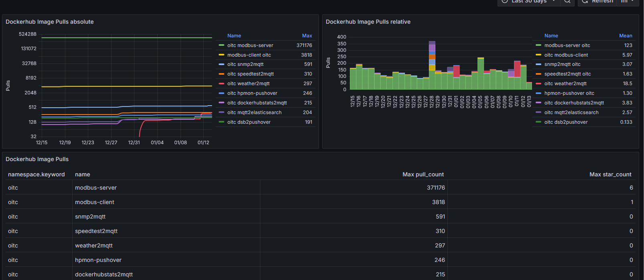Sort table by namespace.keyword header
Viewport: 644px width, 280px height.
36,174
